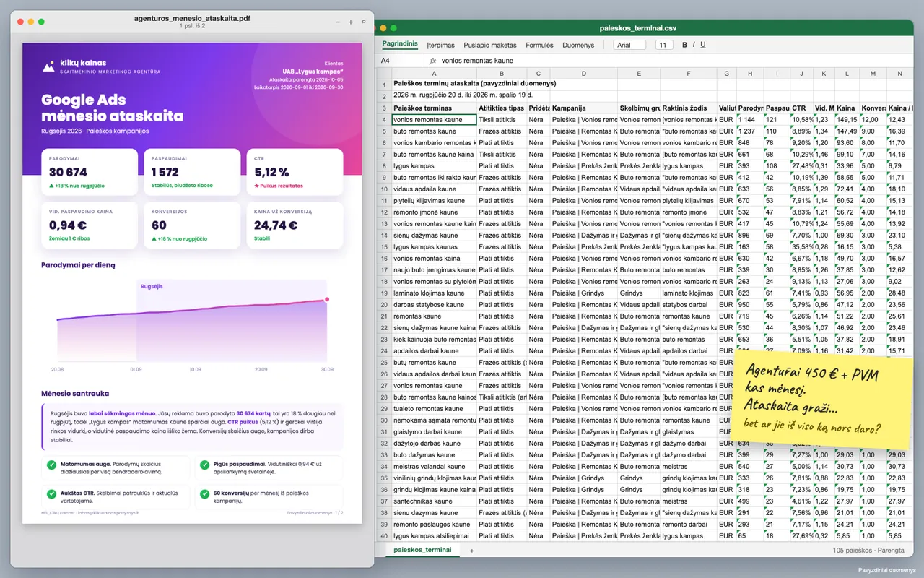Click the Kampanija header cell
This screenshot has width=924, height=578.
click(x=584, y=108)
